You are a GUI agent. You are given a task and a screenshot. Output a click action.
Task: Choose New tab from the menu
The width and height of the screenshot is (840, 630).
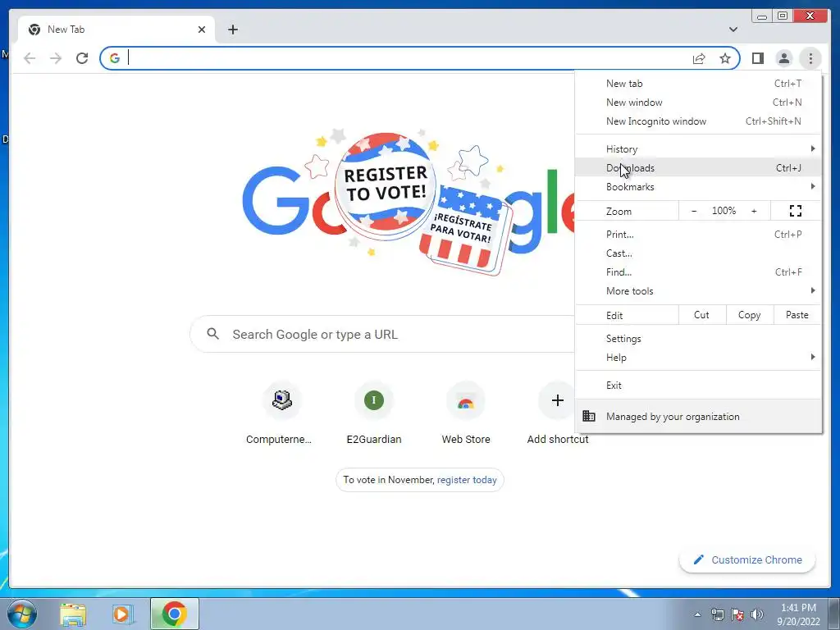[x=698, y=84]
